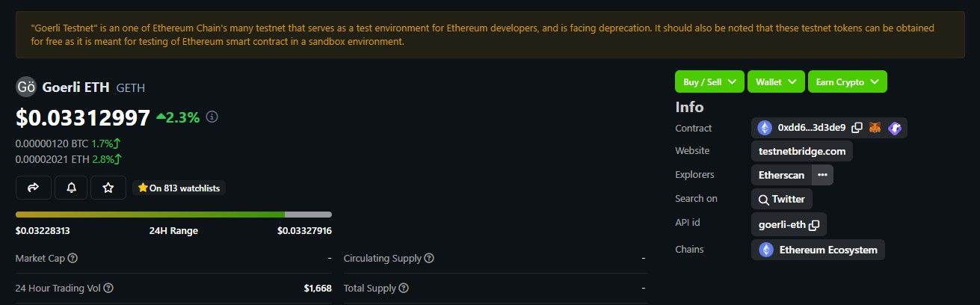Show more explorers with the ellipsis button
The height and width of the screenshot is (305, 980).
click(x=822, y=175)
